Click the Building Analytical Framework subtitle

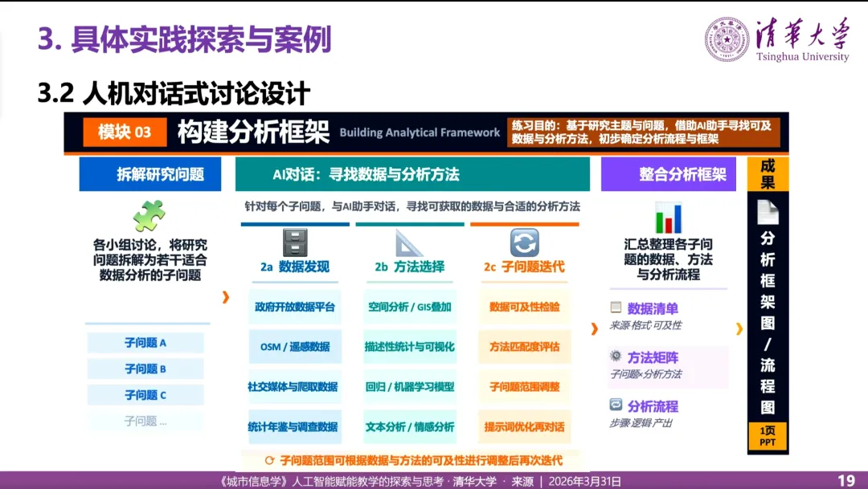pyautogui.click(x=420, y=132)
